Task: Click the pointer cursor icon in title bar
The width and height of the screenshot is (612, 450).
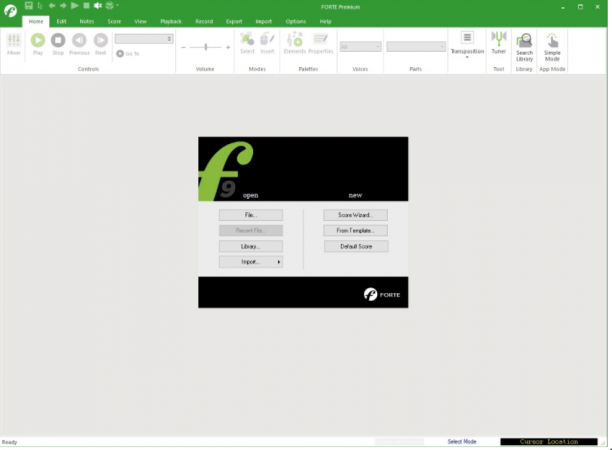Action: [40, 5]
